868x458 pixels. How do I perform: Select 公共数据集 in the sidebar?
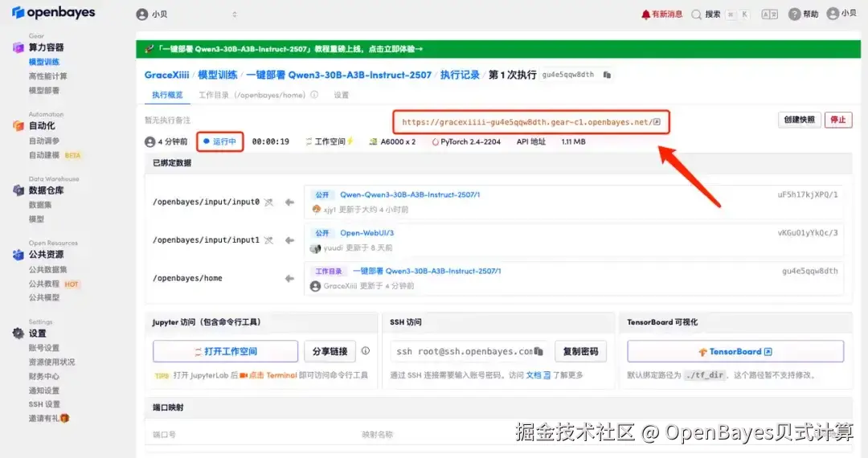click(47, 270)
